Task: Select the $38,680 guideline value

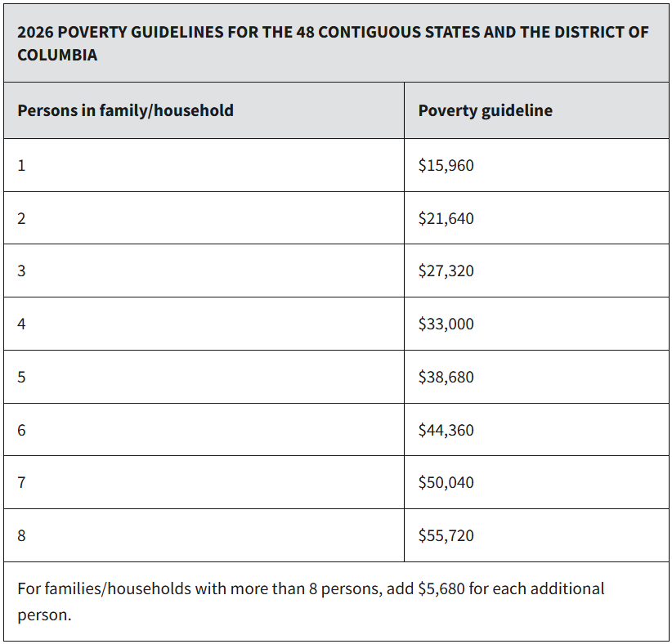Action: (x=446, y=377)
